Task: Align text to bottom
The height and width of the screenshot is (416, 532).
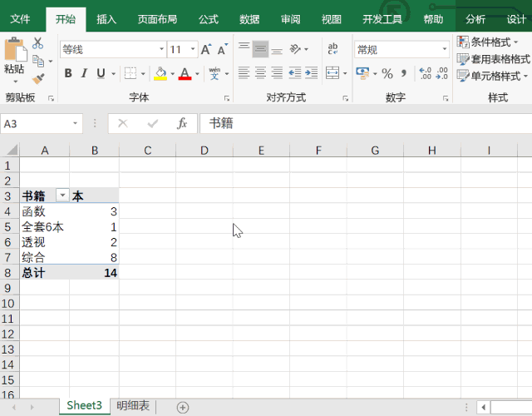Action: click(277, 49)
